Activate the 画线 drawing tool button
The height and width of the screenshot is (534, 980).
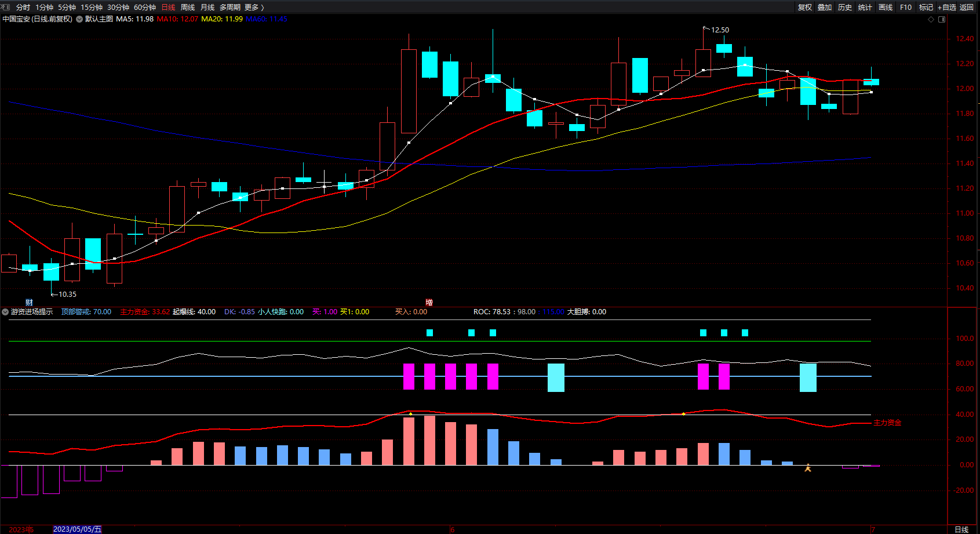pyautogui.click(x=886, y=8)
